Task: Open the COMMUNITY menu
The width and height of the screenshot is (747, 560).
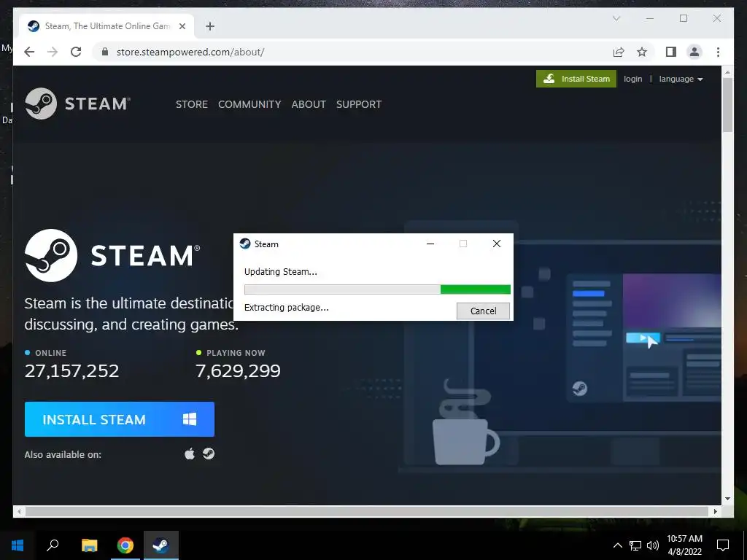Action: 249,104
